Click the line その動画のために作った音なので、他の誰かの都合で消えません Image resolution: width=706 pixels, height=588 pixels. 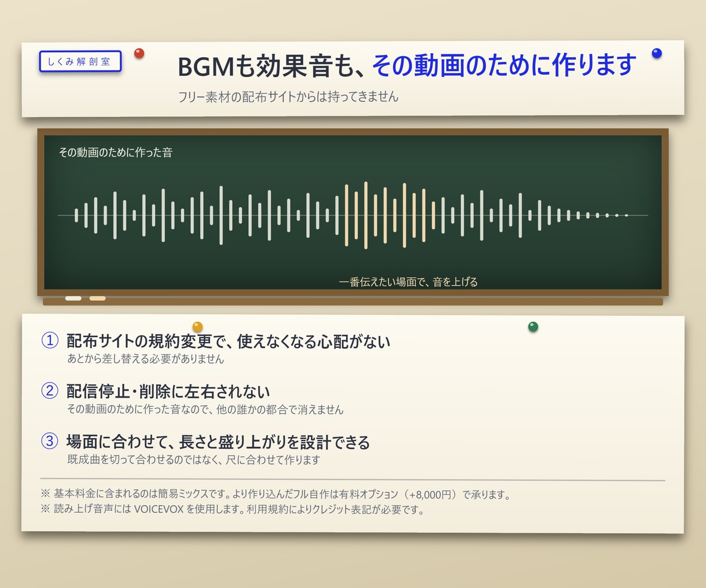coord(205,410)
